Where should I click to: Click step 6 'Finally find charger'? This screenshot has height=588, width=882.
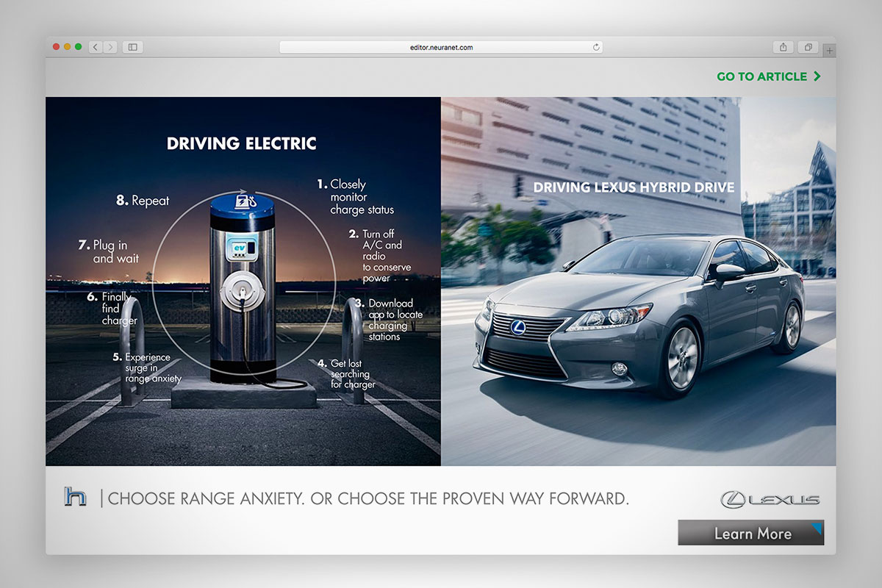tap(112, 308)
